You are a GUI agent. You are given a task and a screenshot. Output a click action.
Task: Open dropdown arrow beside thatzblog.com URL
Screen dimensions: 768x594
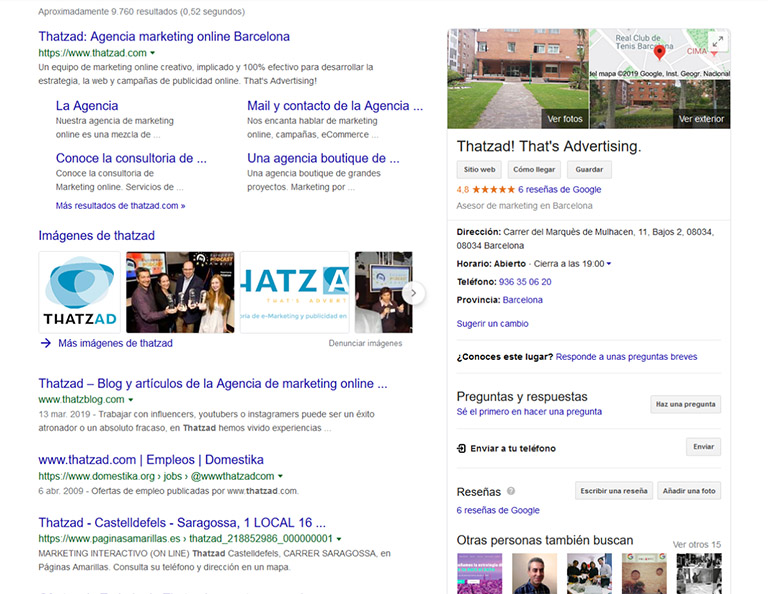(x=131, y=400)
